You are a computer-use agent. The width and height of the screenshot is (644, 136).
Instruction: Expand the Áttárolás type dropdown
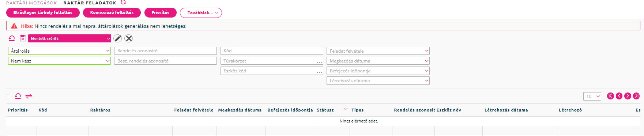coord(59,51)
